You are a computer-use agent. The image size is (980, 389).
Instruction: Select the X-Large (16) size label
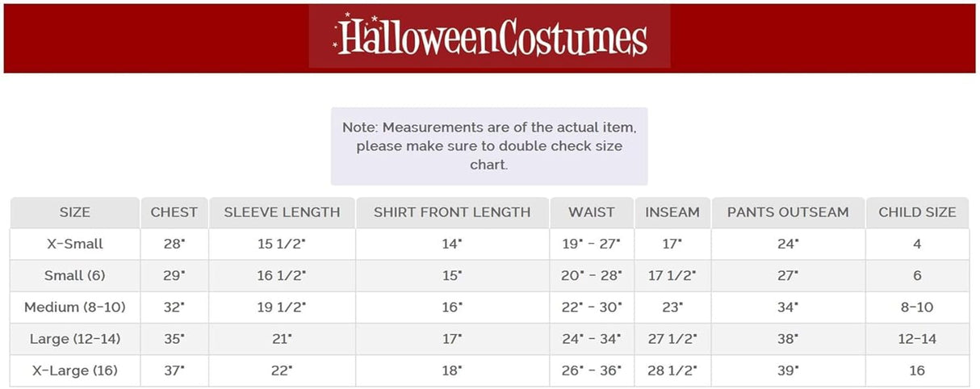(75, 371)
